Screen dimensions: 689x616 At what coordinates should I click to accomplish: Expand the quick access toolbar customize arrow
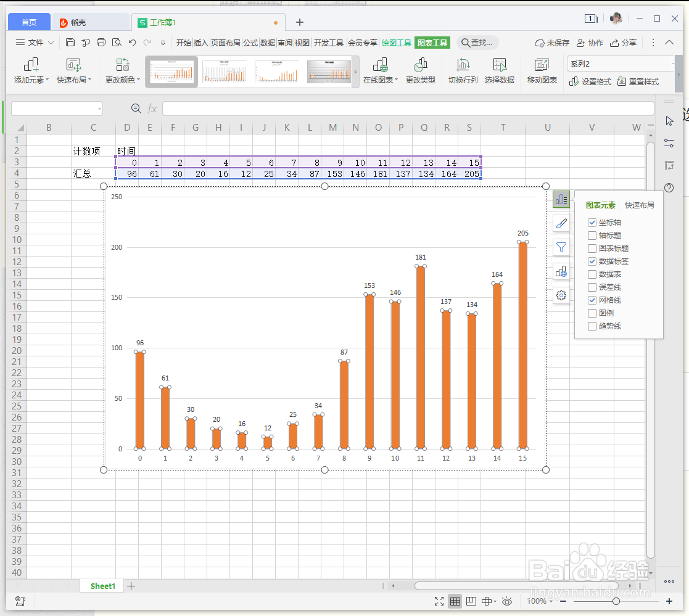pyautogui.click(x=163, y=43)
